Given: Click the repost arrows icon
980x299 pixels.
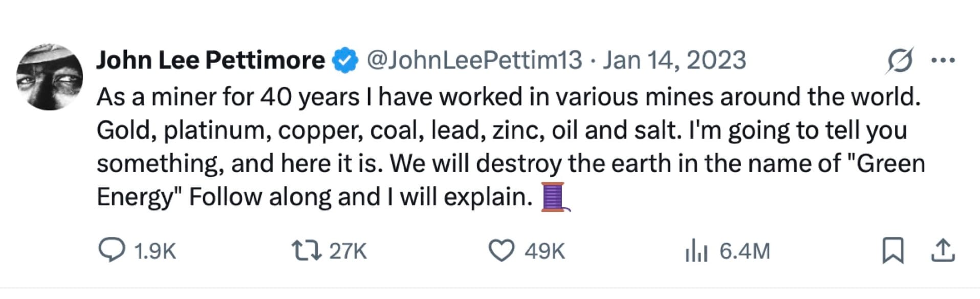Looking at the screenshot, I should (306, 251).
